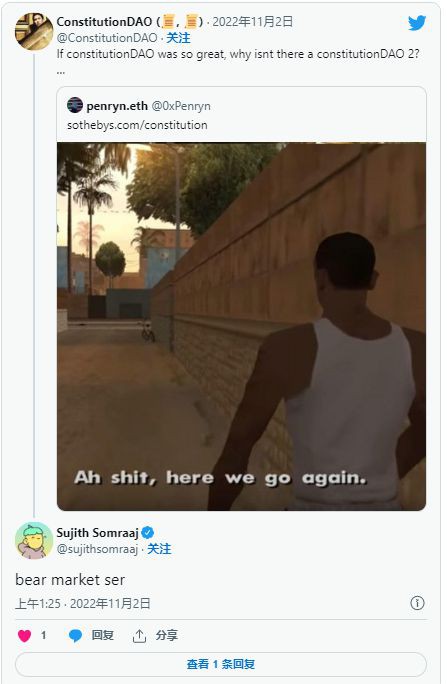Screen dimensions: 447x684
Task: Click the share upload icon
Action: pos(139,636)
